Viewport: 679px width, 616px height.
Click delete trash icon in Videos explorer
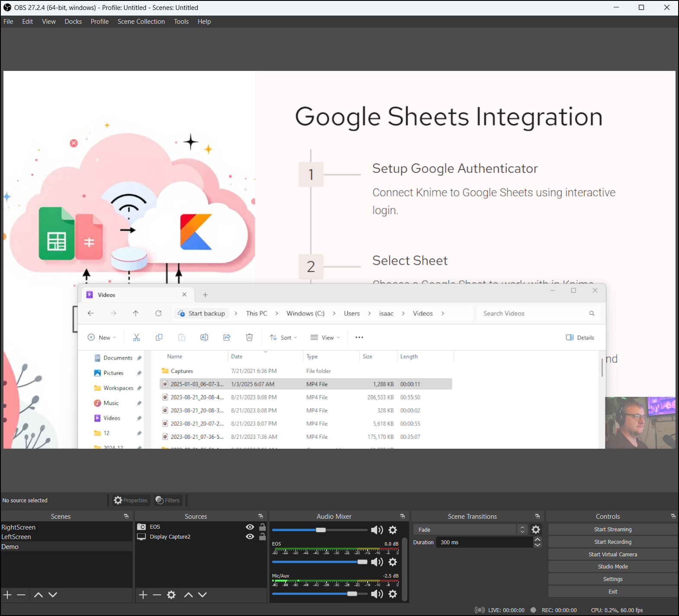[x=250, y=337]
